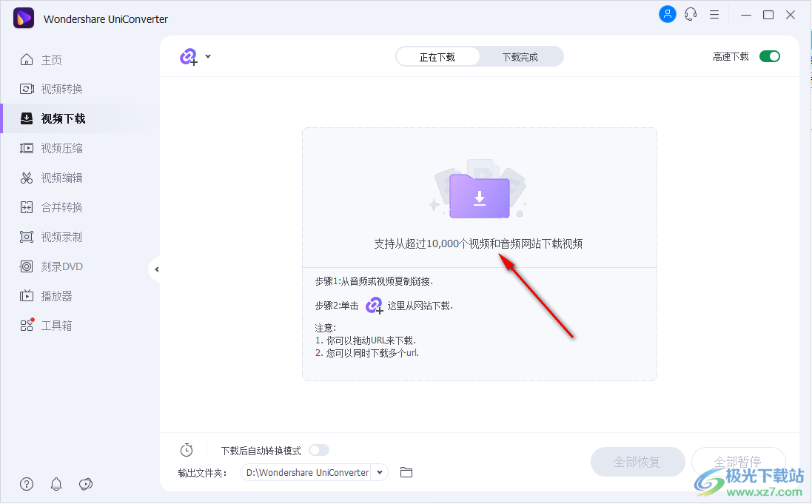Open the customer support headset icon

point(691,15)
